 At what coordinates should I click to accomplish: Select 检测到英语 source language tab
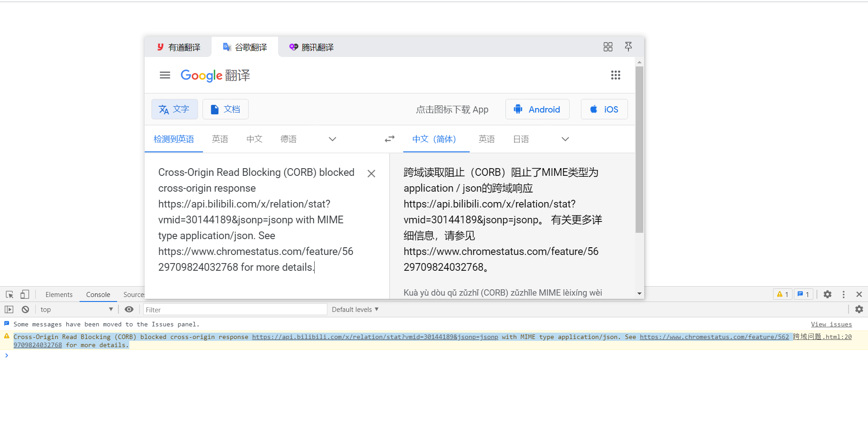(x=174, y=139)
